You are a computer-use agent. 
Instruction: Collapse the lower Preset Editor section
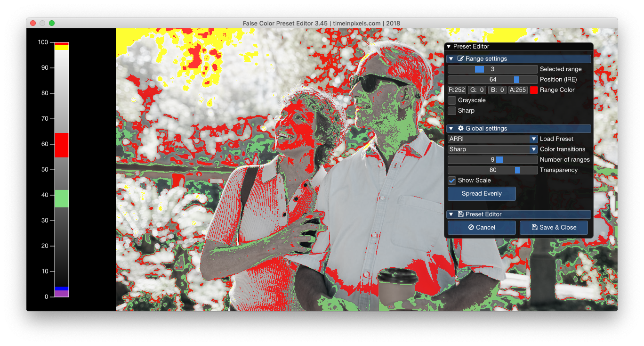[451, 214]
